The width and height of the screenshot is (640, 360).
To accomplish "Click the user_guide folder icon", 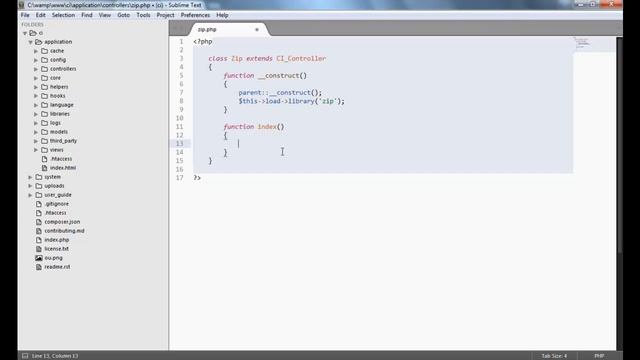I will [x=39, y=195].
